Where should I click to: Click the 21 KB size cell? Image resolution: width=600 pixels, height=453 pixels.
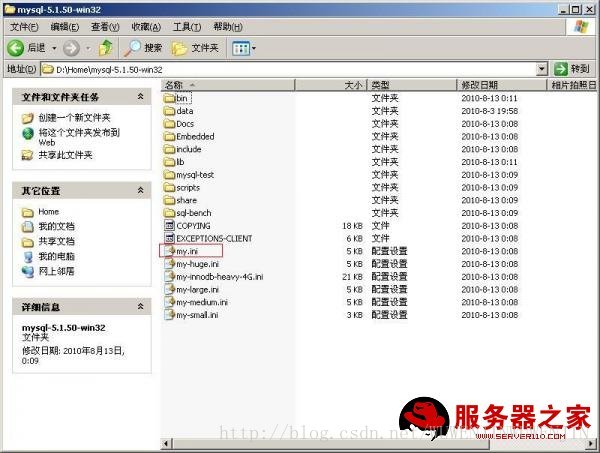click(352, 277)
